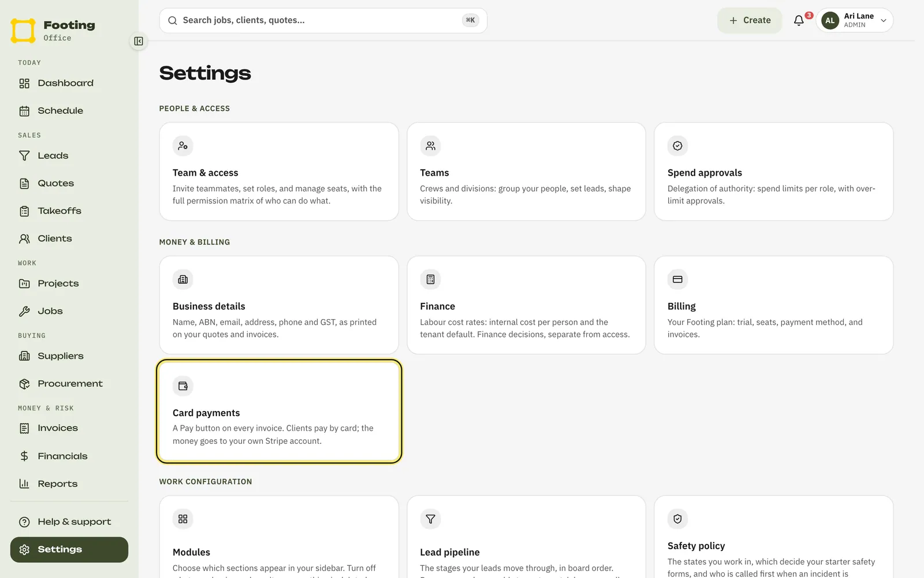Screen dimensions: 924x578
Task: Open Leads in the sidebar
Action: 69,155
